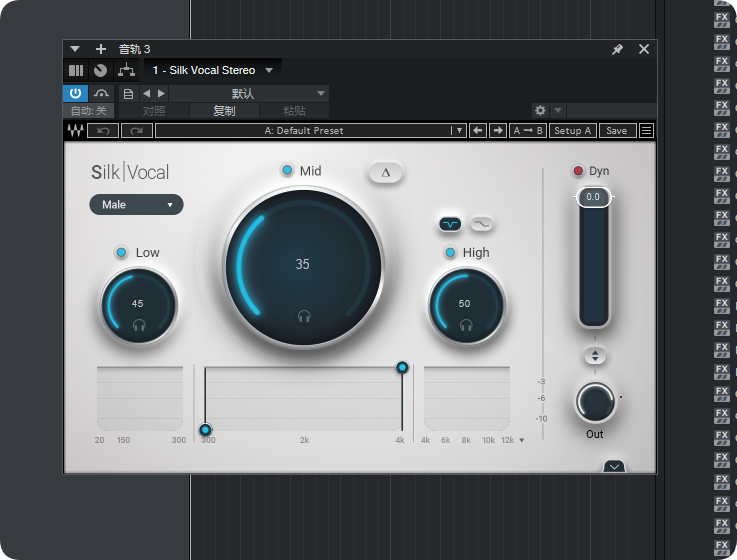Image resolution: width=737 pixels, height=560 pixels.
Task: Close the plugin window
Action: pos(644,49)
